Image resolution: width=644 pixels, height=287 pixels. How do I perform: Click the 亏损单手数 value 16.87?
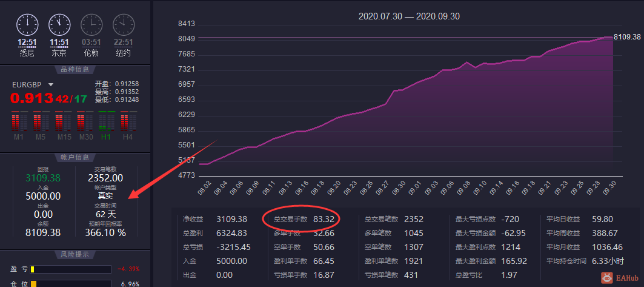click(x=324, y=275)
